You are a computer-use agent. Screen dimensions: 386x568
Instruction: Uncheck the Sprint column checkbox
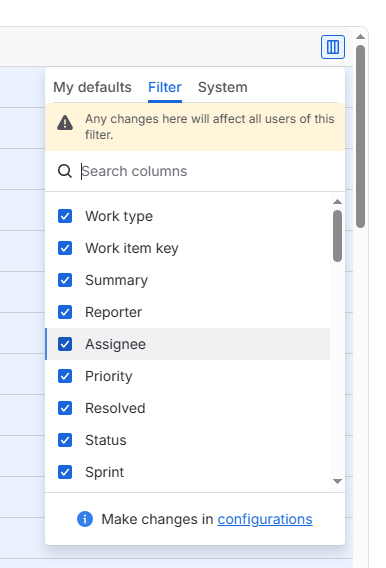[65, 472]
